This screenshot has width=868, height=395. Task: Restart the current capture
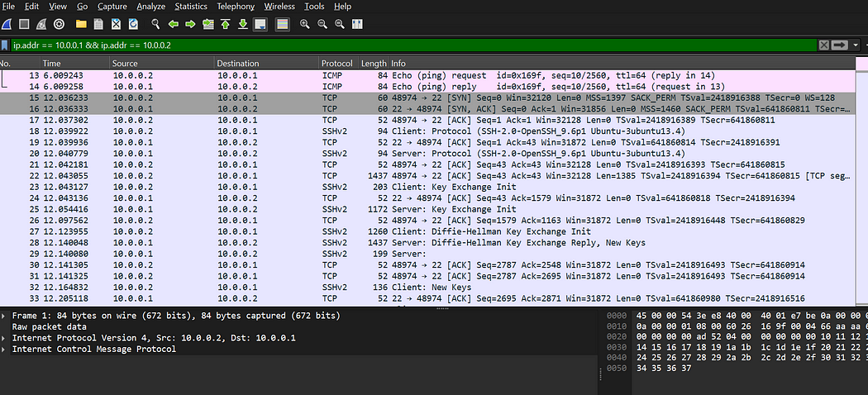point(41,24)
